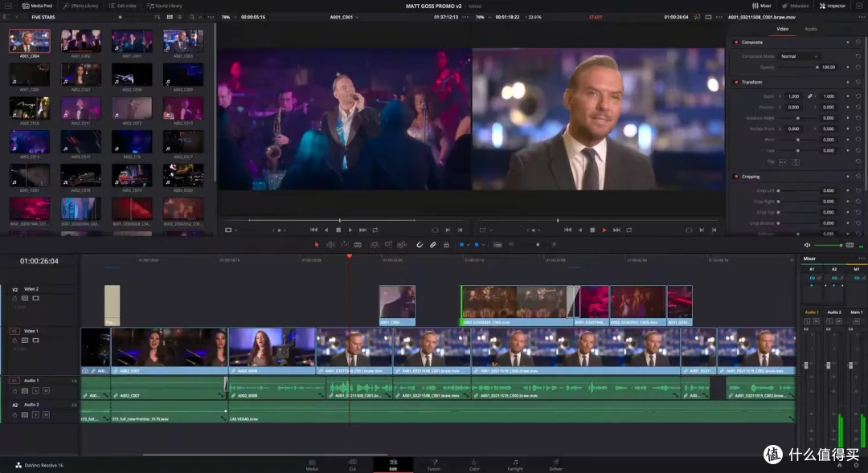Stop playback in the source viewer
Viewport: 868px width, 473px height.
338,230
